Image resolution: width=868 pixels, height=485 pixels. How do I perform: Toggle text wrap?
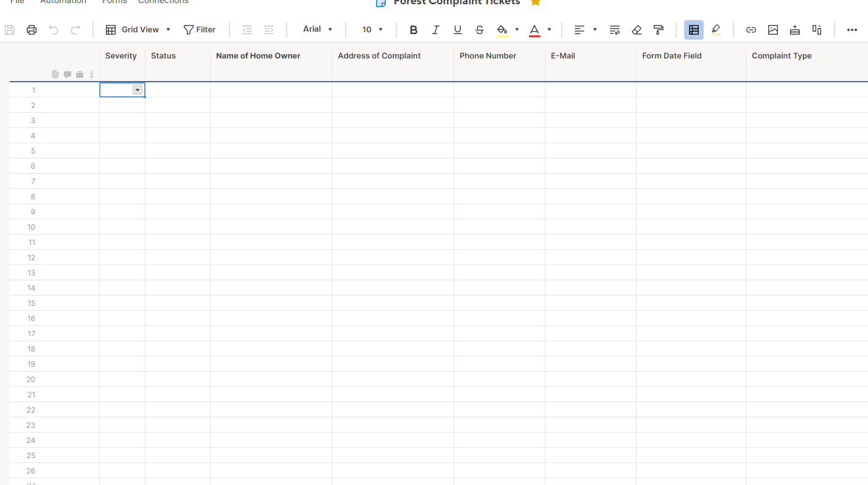615,30
